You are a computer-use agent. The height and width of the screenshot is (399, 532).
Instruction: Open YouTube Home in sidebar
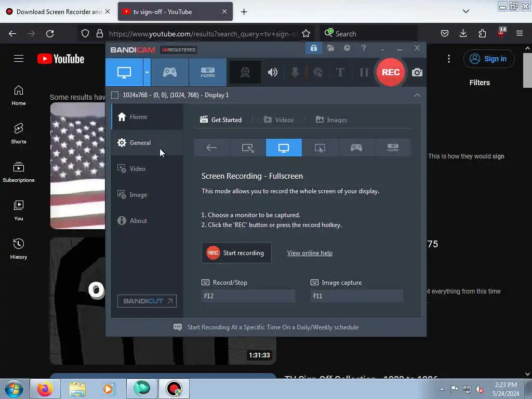tap(19, 96)
